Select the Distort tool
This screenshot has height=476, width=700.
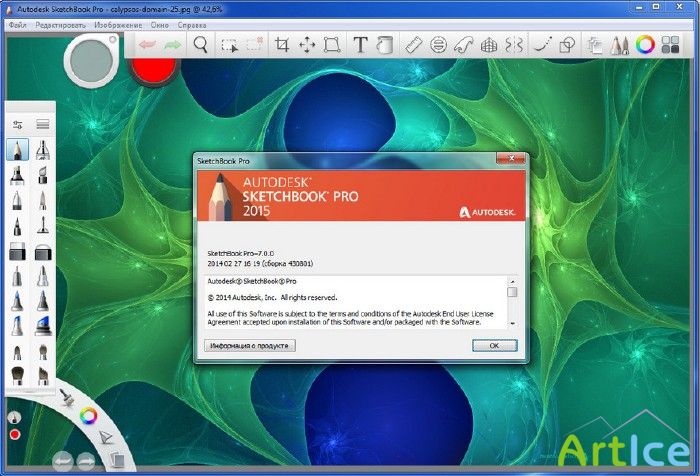click(332, 45)
